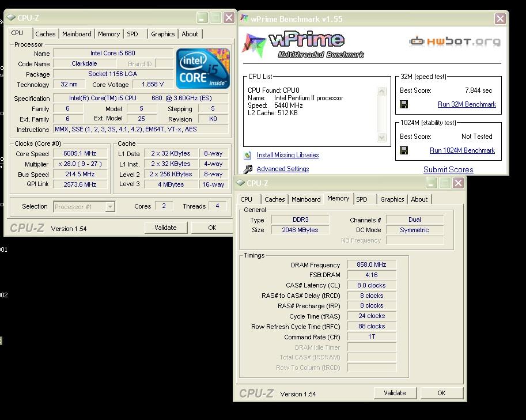Click the Instructions field listing MMX, SSE

[141, 129]
